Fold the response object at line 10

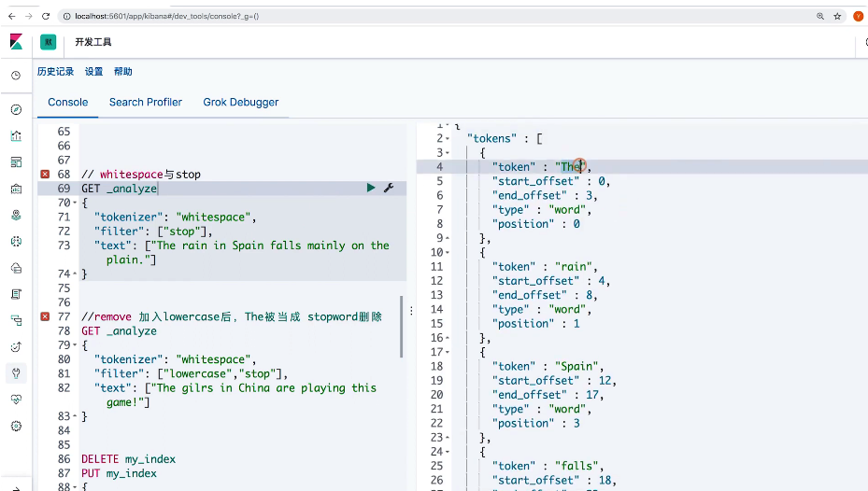point(448,253)
